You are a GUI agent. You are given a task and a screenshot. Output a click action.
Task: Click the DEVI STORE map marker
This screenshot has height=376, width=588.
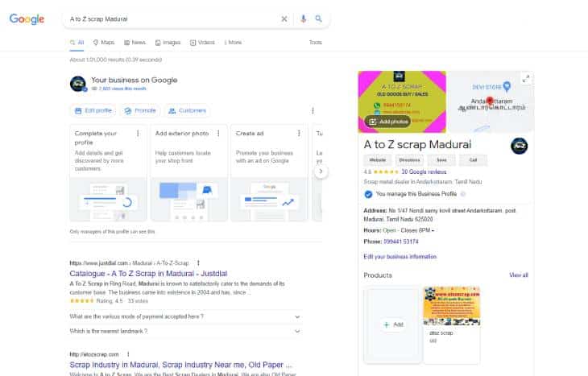(507, 86)
